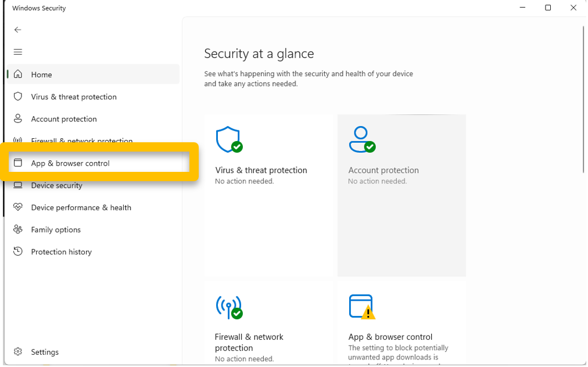588x367 pixels.
Task: Click the Firewall & network protection tile label
Action: 249,342
